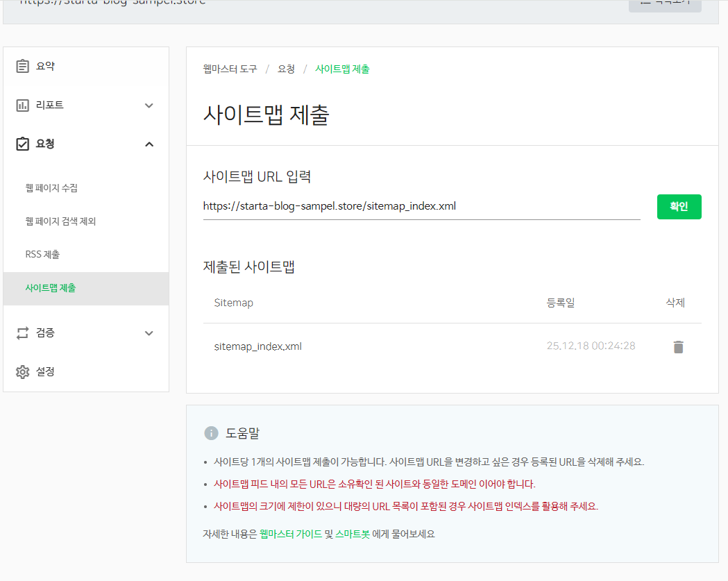Click the Sitemap column header
Screen dimensions: 728x581
coord(234,303)
